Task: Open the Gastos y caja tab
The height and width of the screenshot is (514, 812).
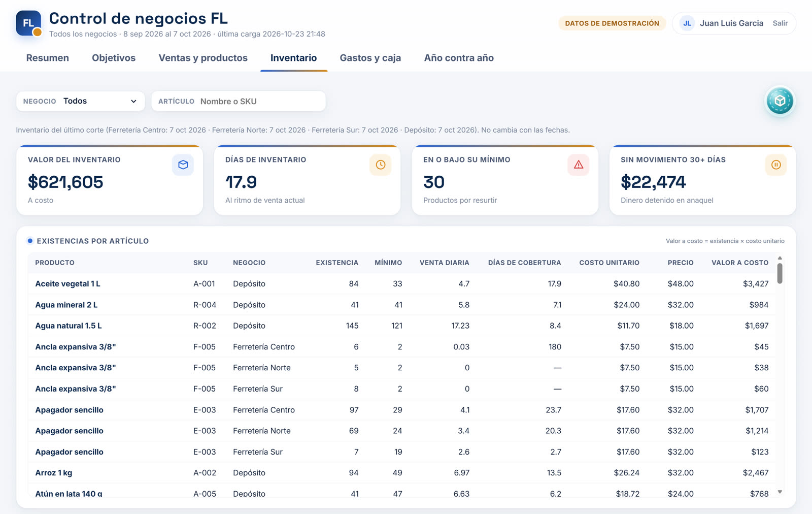Action: coord(370,58)
